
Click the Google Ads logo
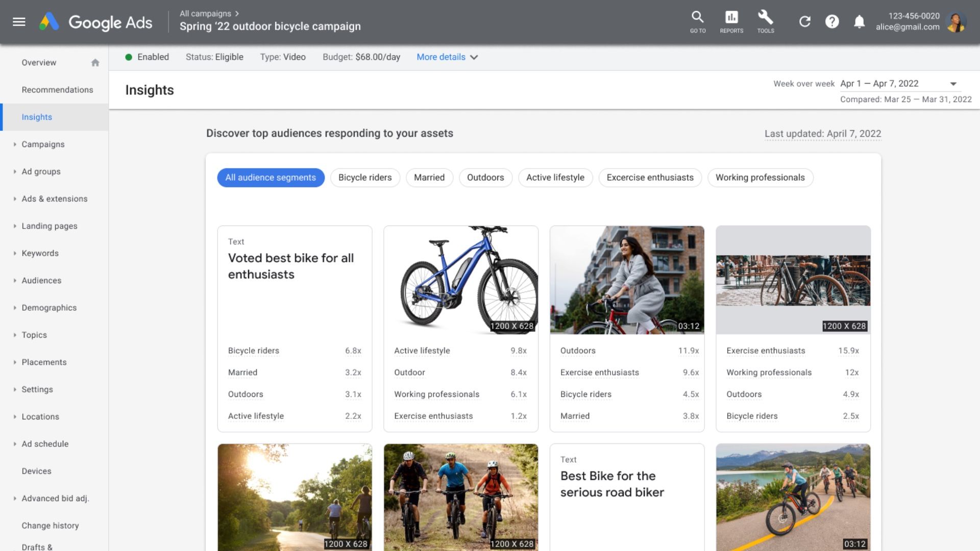[x=96, y=22]
